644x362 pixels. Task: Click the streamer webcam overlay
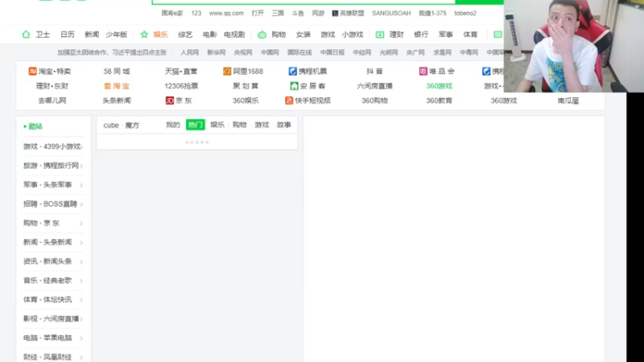tap(574, 46)
